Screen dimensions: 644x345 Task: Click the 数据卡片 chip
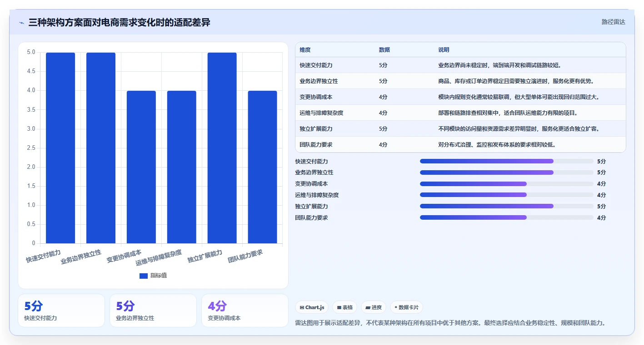(406, 307)
